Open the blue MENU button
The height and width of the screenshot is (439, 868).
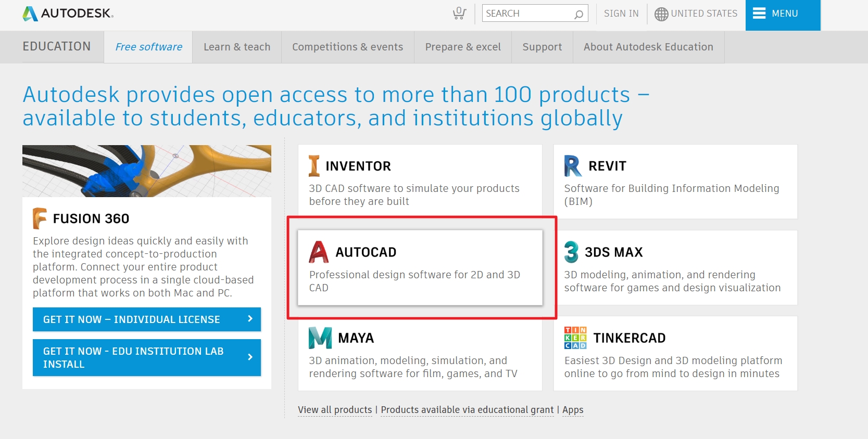[x=783, y=15]
